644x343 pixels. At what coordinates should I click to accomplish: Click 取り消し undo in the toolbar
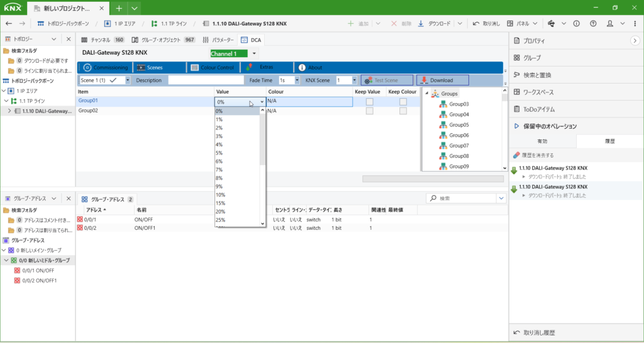[x=486, y=24]
